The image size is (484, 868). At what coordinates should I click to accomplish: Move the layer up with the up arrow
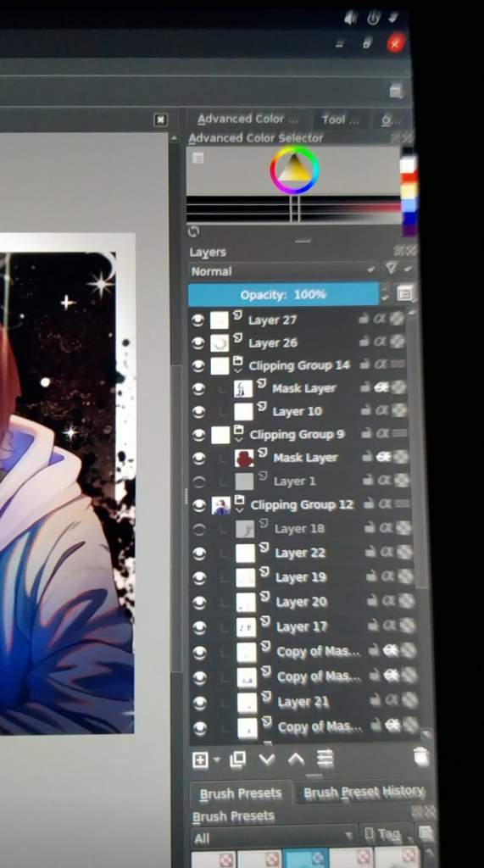(x=297, y=759)
